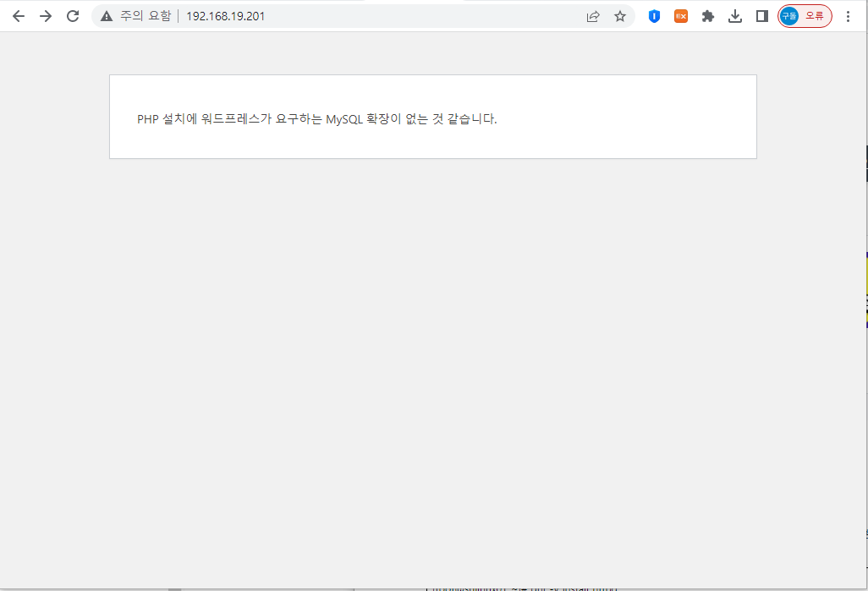Open the blue shield password manager extension
The height and width of the screenshot is (591, 868).
click(x=654, y=16)
